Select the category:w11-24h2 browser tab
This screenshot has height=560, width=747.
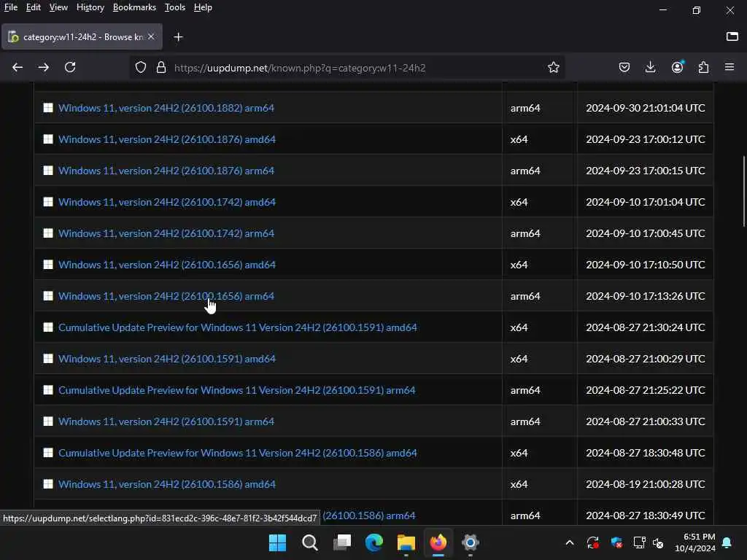pyautogui.click(x=82, y=36)
